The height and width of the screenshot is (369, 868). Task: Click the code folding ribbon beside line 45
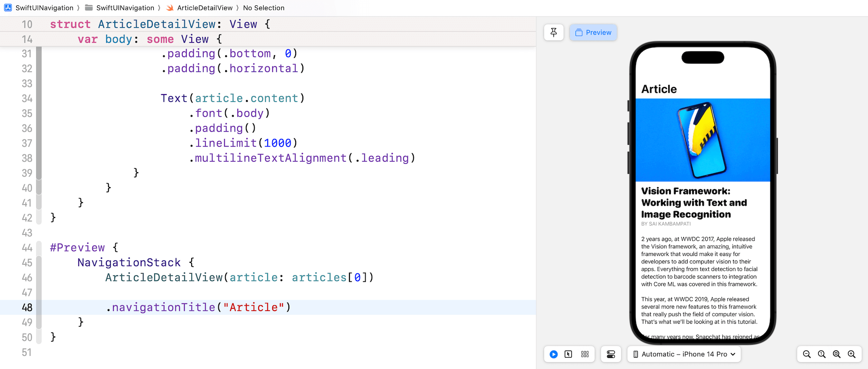coord(39,263)
